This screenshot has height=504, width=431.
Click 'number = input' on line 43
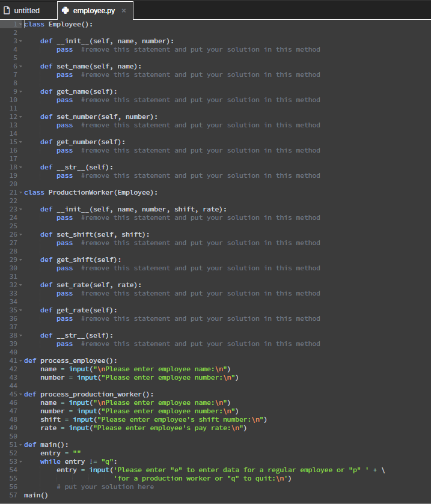69,377
